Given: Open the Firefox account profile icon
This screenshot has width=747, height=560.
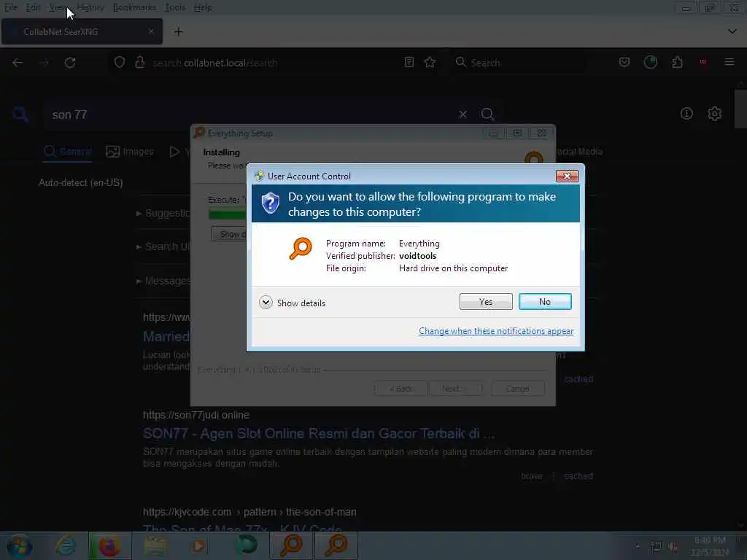Looking at the screenshot, I should (x=650, y=63).
